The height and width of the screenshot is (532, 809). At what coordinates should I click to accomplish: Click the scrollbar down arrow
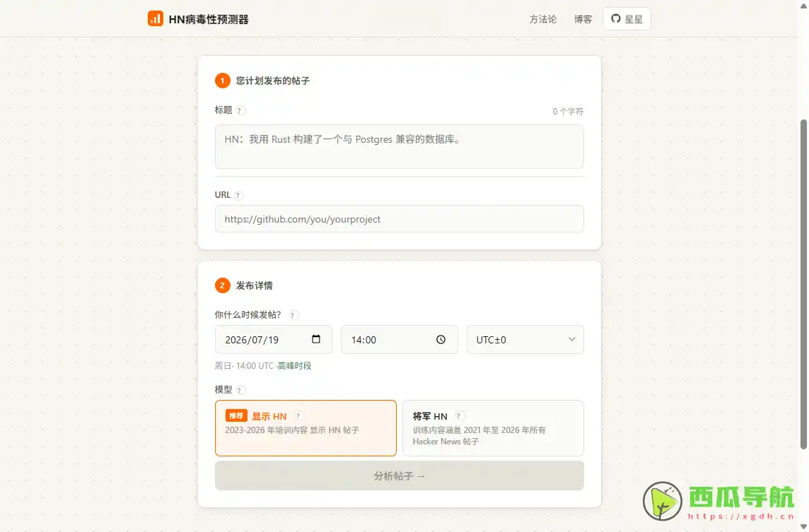coord(803,527)
